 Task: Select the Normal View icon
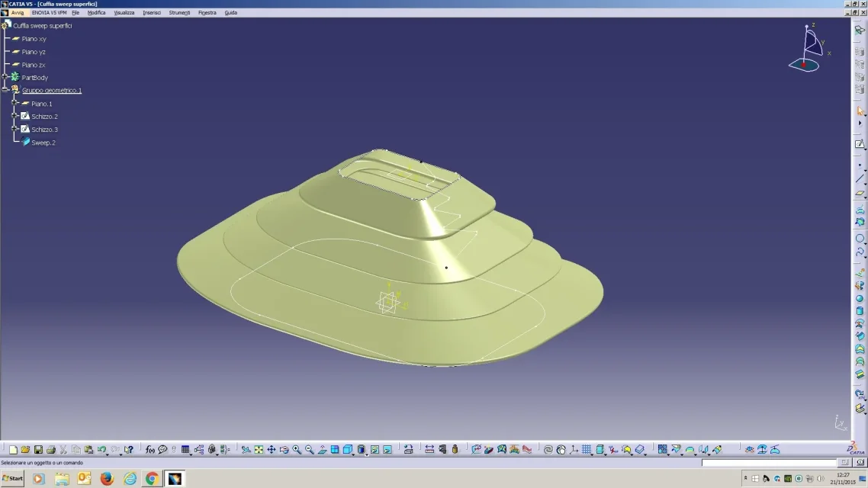(322, 450)
